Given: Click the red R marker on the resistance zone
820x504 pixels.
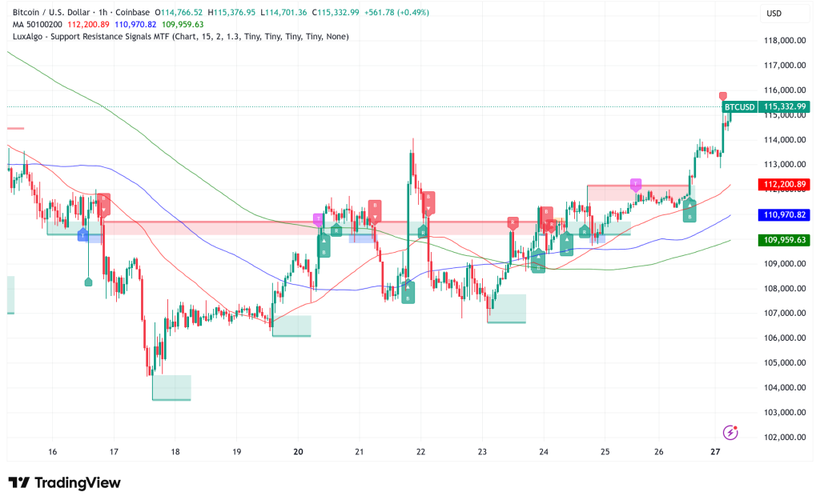Looking at the screenshot, I should click(x=512, y=222).
